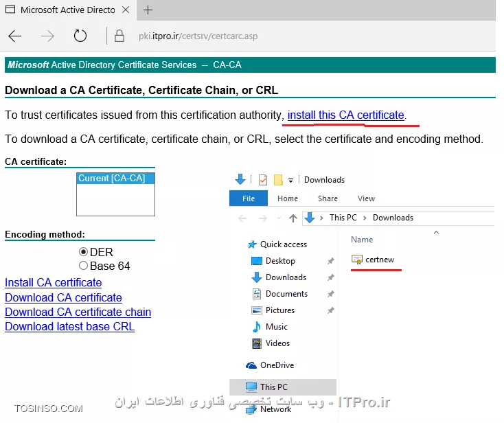This screenshot has width=504, height=423.
Task: Click the Up arrow to the parent folder
Action: point(293,218)
